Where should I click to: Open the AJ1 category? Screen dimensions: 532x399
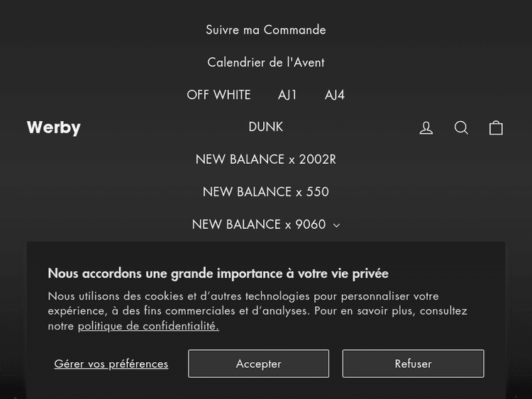tap(287, 95)
